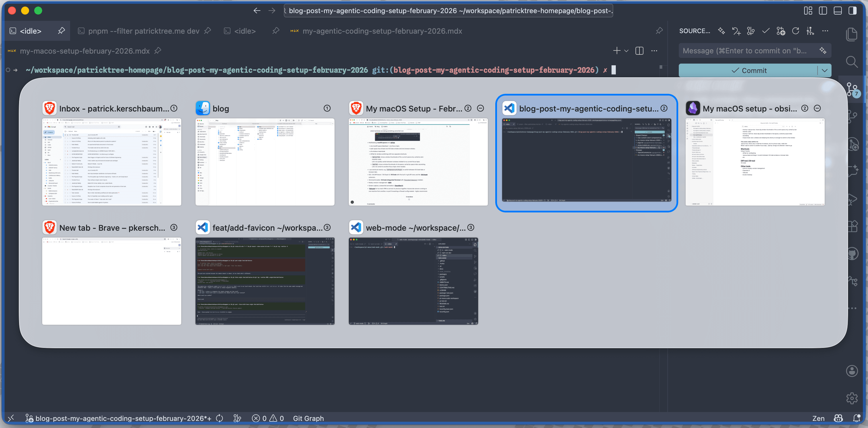Toggle the bottom panel visibility
868x428 pixels.
(838, 11)
